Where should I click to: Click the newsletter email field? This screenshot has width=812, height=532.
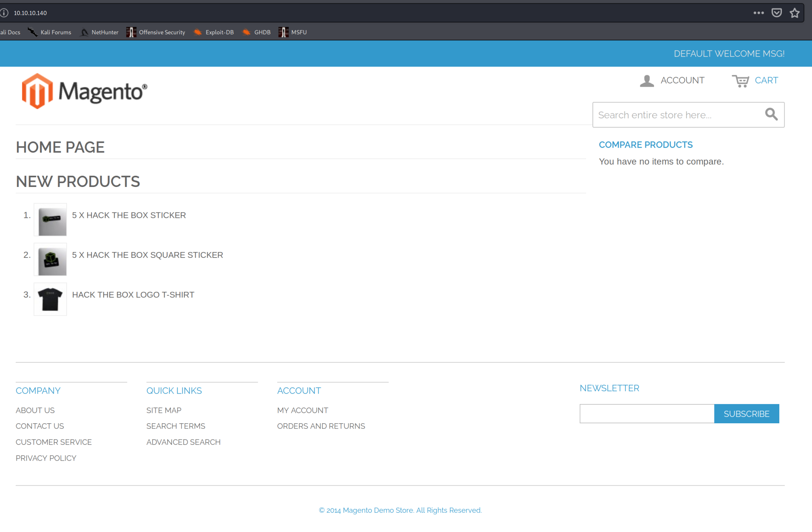pos(646,414)
